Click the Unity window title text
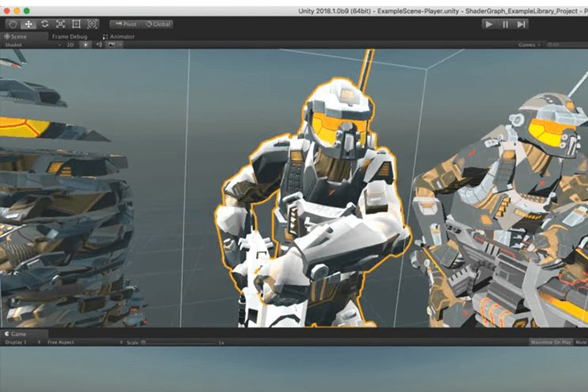The height and width of the screenshot is (392, 588). pos(442,11)
